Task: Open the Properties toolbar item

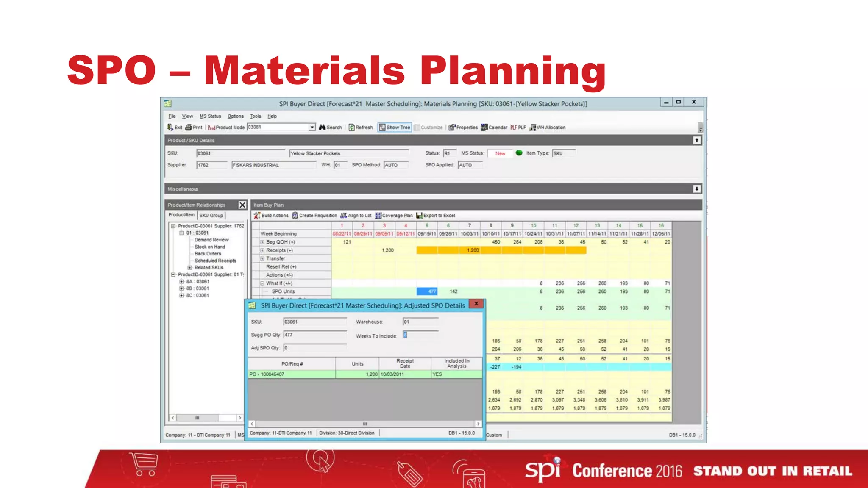Action: point(463,128)
